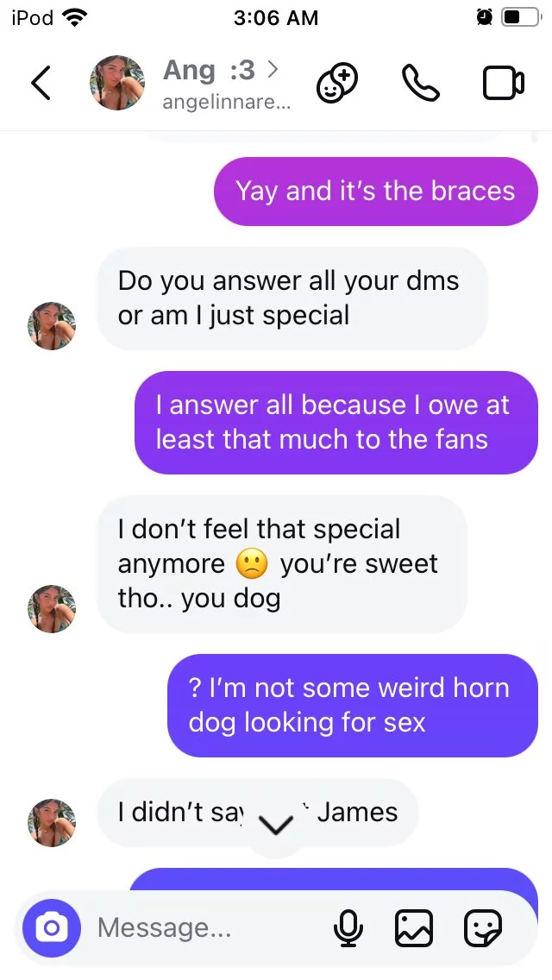Select the 'I'm not some weird horn dog' bubble

[353, 706]
